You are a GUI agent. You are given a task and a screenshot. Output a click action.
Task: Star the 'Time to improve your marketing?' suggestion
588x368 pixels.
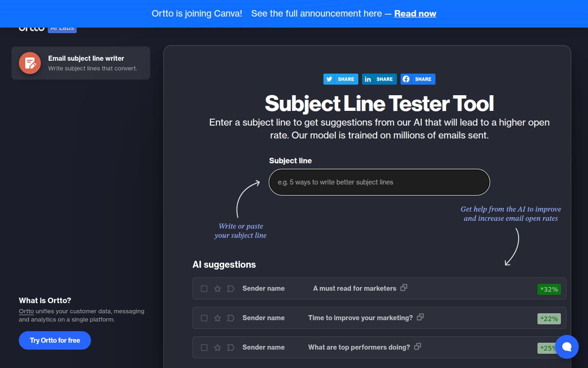coord(218,318)
